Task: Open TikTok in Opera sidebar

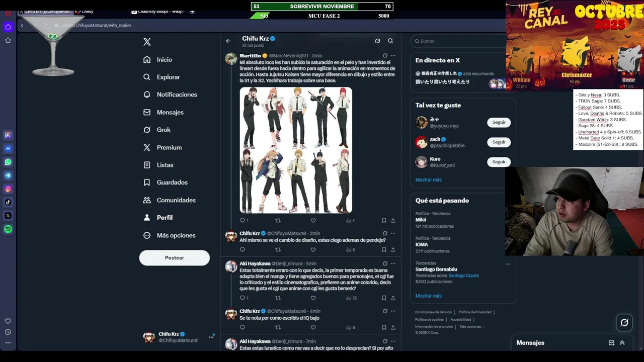Action: tap(8, 202)
